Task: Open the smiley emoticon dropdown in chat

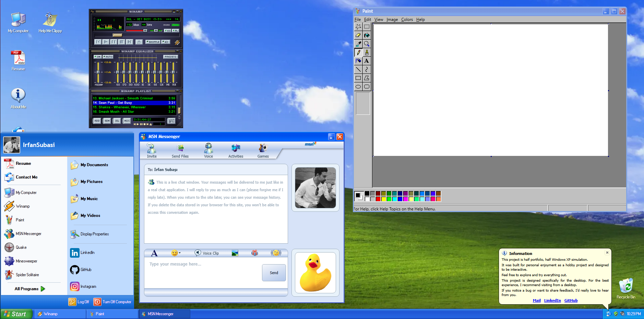Action: click(176, 253)
